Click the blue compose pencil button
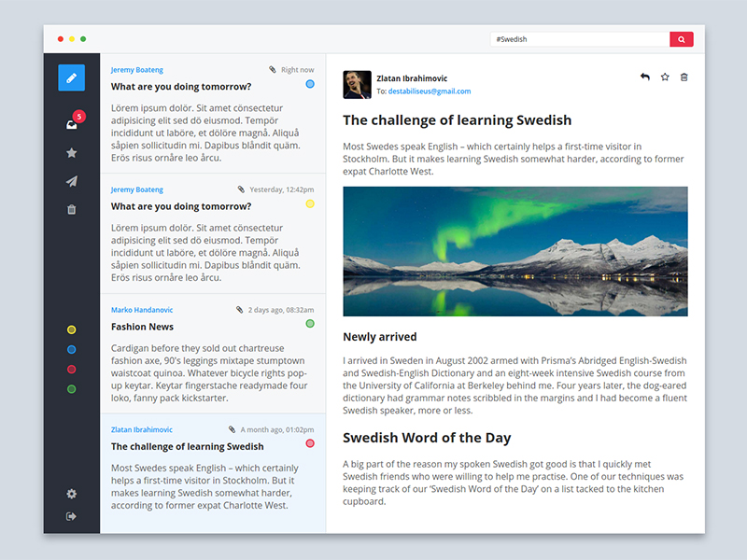This screenshot has height=560, width=747. click(x=71, y=77)
